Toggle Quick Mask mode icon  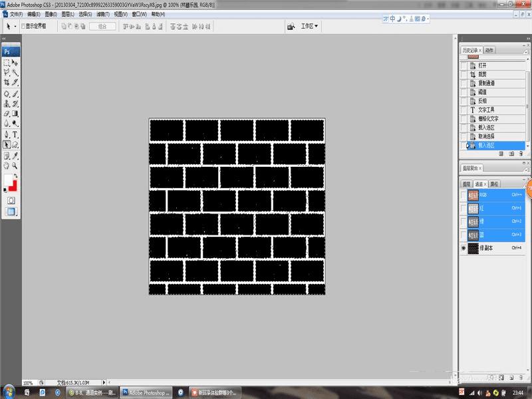click(11, 201)
